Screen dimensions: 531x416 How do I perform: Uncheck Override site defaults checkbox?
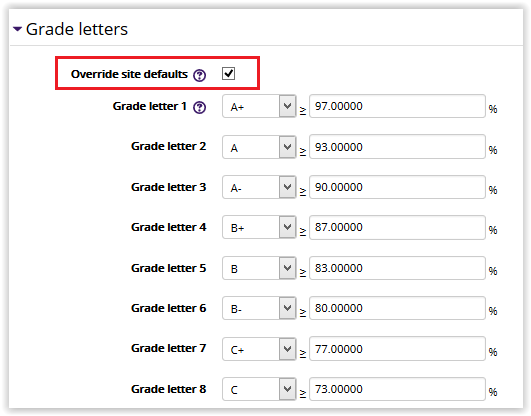(229, 73)
